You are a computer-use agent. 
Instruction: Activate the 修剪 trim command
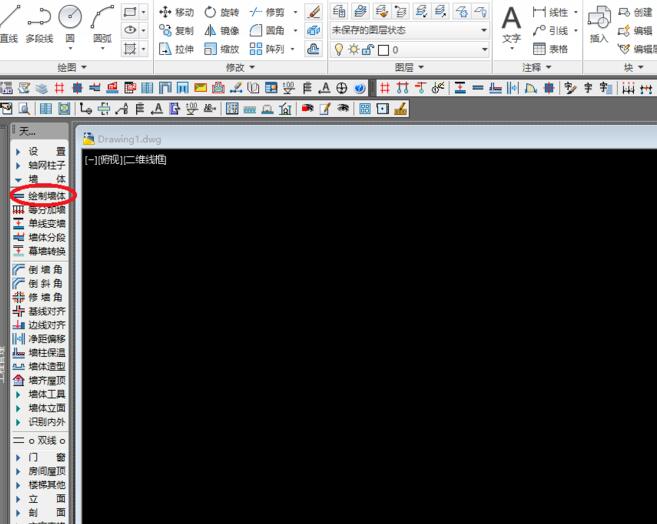[x=267, y=12]
